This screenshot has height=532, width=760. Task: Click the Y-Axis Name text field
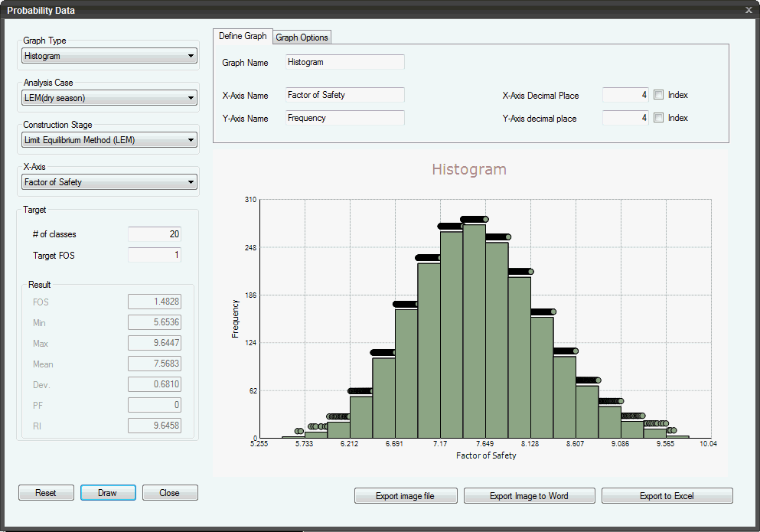344,117
